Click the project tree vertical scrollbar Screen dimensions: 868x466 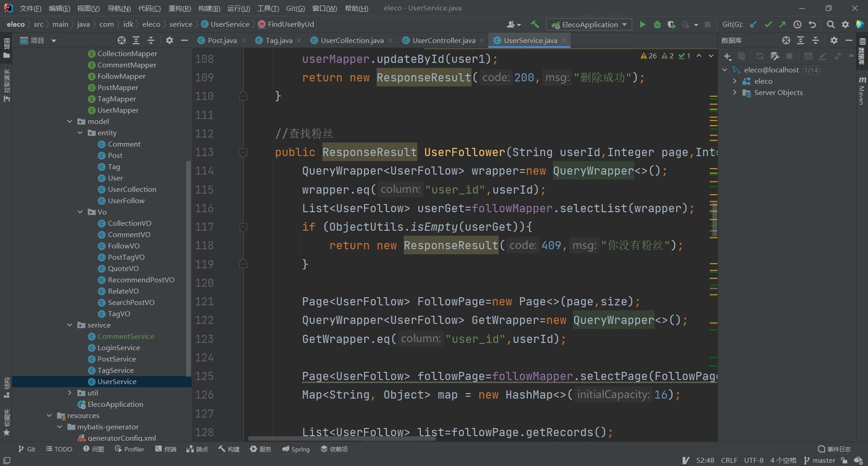click(189, 268)
